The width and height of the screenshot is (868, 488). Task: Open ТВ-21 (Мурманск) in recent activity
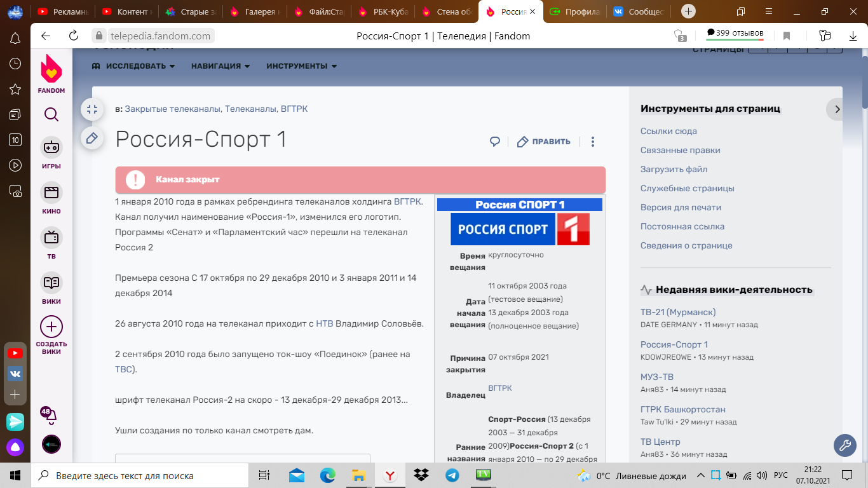(x=678, y=312)
